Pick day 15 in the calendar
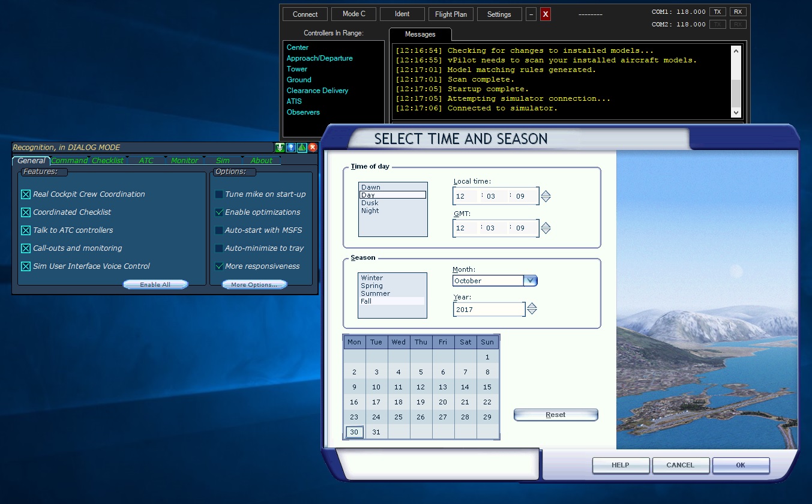Screen dimensions: 812x504 487,387
